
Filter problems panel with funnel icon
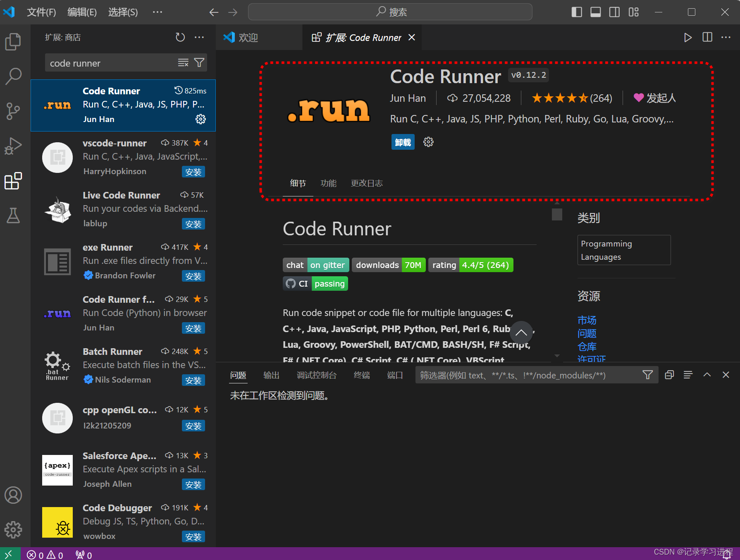pyautogui.click(x=648, y=375)
